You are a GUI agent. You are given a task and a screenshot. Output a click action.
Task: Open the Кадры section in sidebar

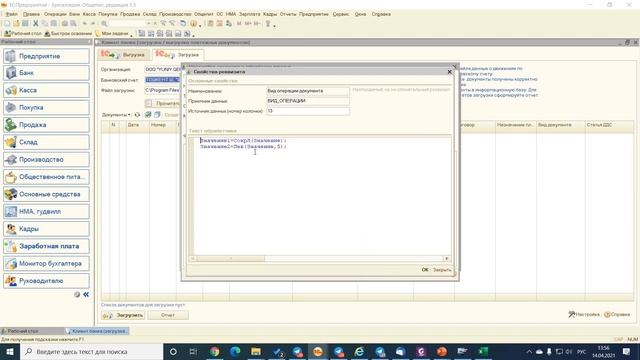pyautogui.click(x=46, y=229)
